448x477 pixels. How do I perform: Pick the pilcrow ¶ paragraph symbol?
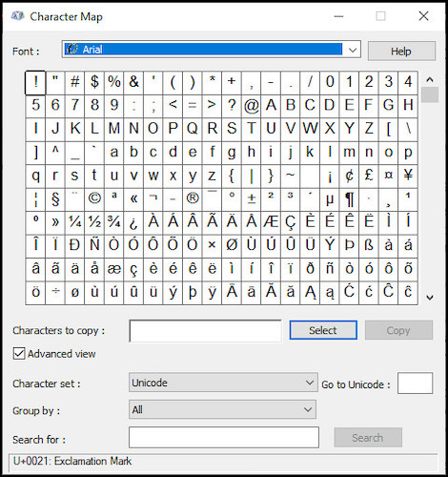pos(349,198)
